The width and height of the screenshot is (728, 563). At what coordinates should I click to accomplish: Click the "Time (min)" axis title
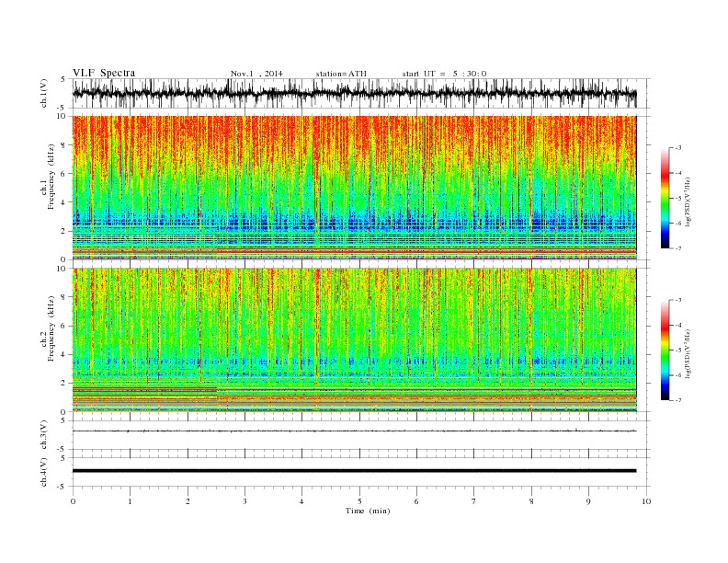368,511
